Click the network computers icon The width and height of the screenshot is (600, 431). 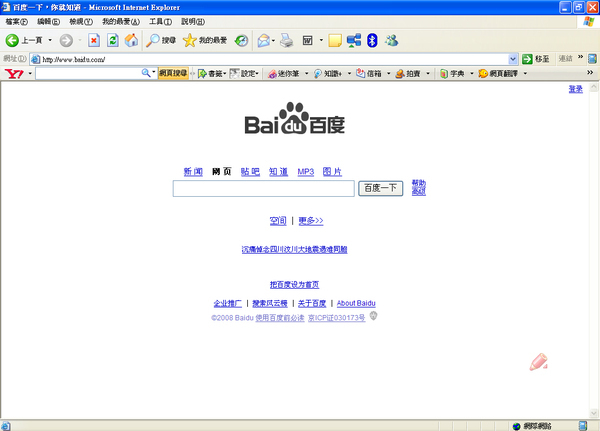pos(354,40)
